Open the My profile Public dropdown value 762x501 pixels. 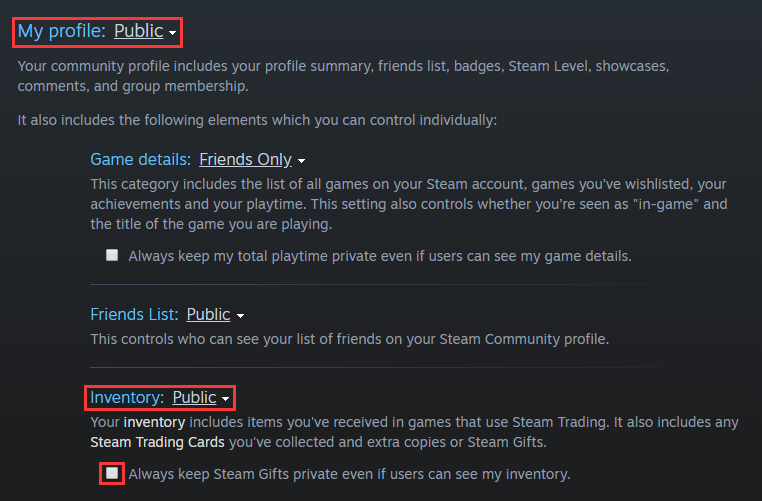point(138,31)
